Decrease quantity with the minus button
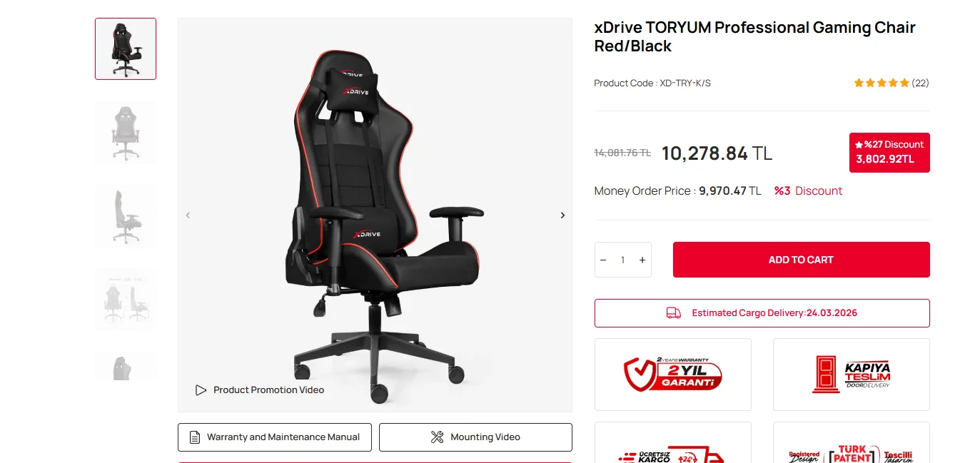This screenshot has width=980, height=463. [603, 260]
